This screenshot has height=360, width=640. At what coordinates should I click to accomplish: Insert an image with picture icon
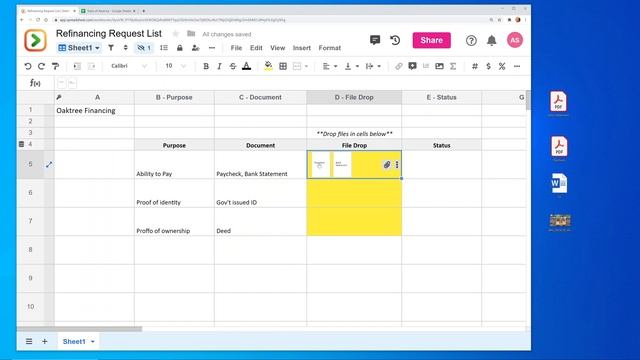[x=439, y=66]
